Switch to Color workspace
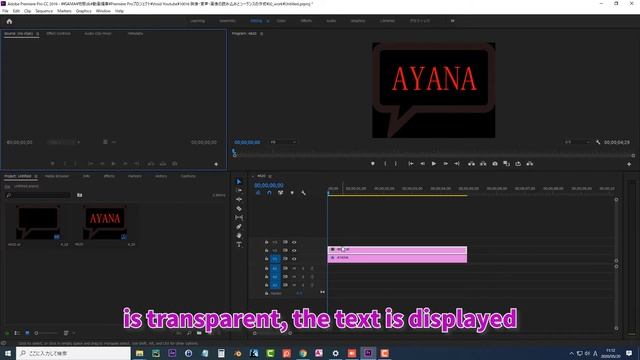 click(281, 21)
